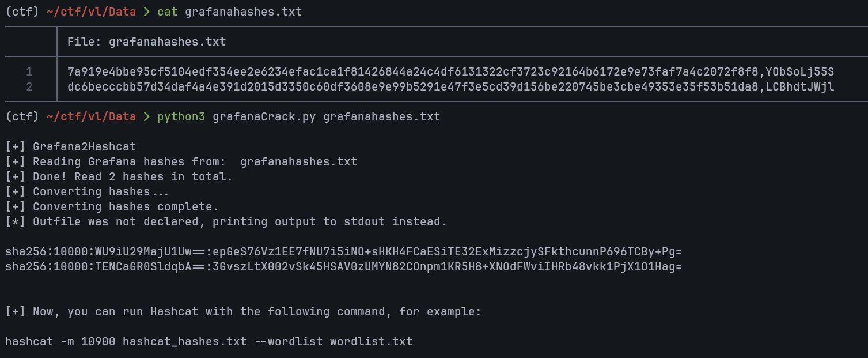Click the 'hashcat -m 10900' example command
This screenshot has width=868, height=358.
(x=209, y=342)
